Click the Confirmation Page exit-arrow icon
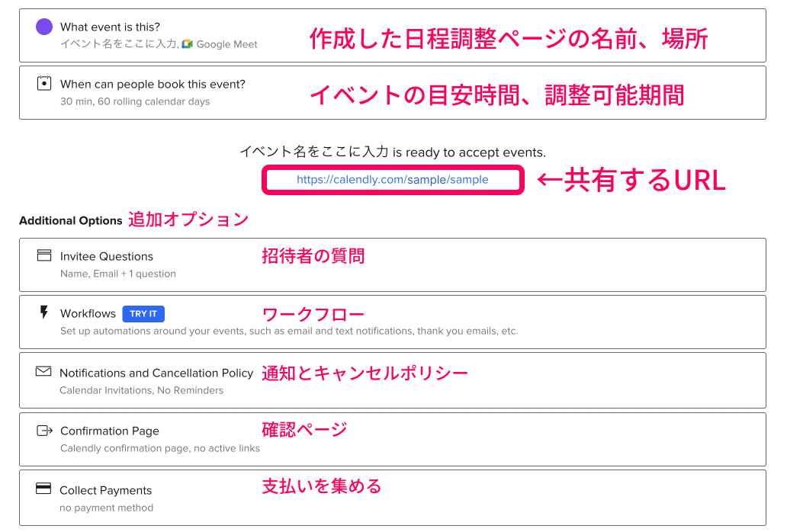The image size is (787, 532). pyautogui.click(x=45, y=430)
